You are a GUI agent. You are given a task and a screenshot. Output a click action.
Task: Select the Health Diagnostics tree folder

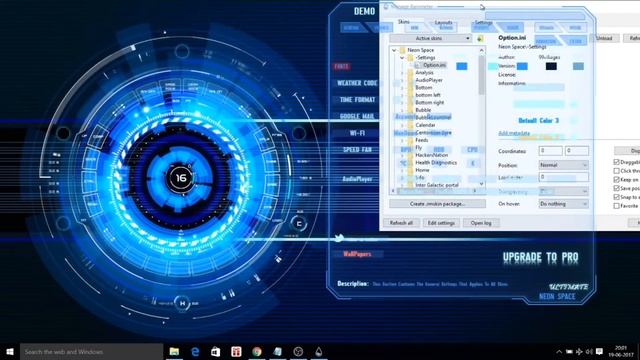pyautogui.click(x=436, y=162)
